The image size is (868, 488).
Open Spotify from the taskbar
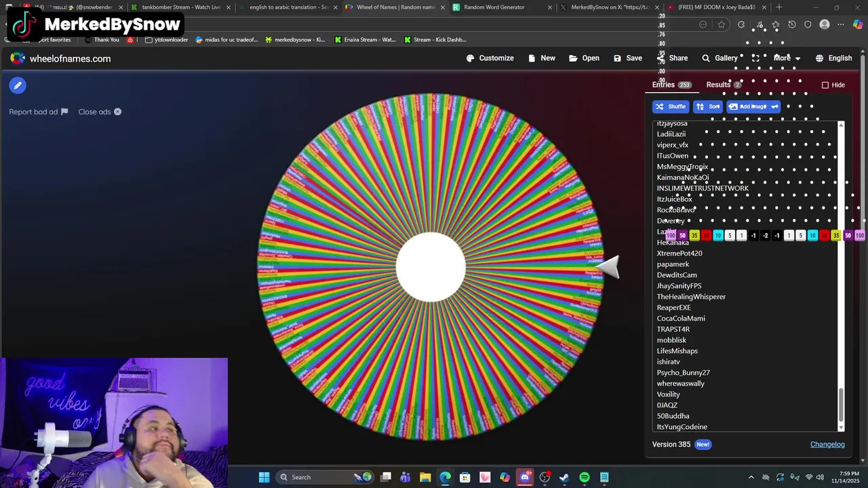tap(585, 477)
